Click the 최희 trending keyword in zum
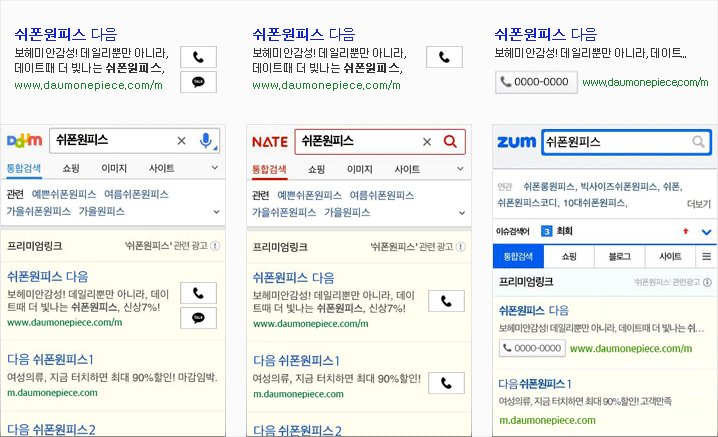Viewport: 718px width, 437px height. tap(564, 231)
